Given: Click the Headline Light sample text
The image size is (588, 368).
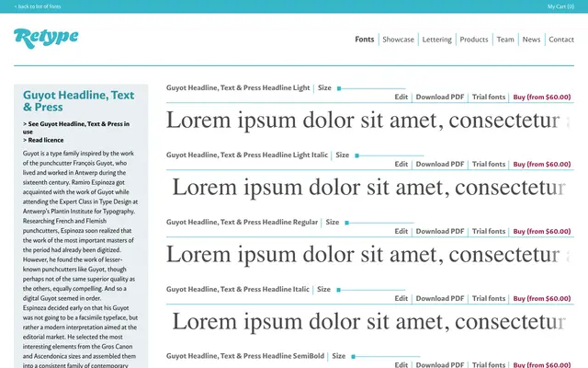Looking at the screenshot, I should (367, 121).
